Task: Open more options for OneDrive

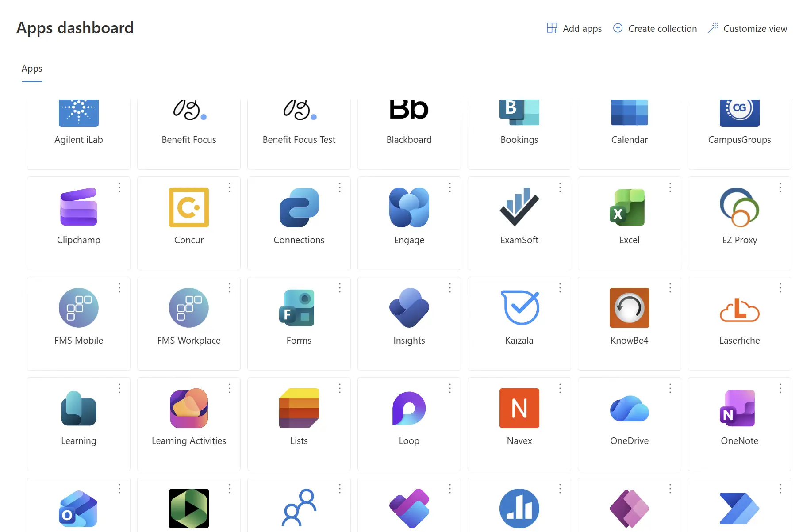Action: pyautogui.click(x=670, y=388)
